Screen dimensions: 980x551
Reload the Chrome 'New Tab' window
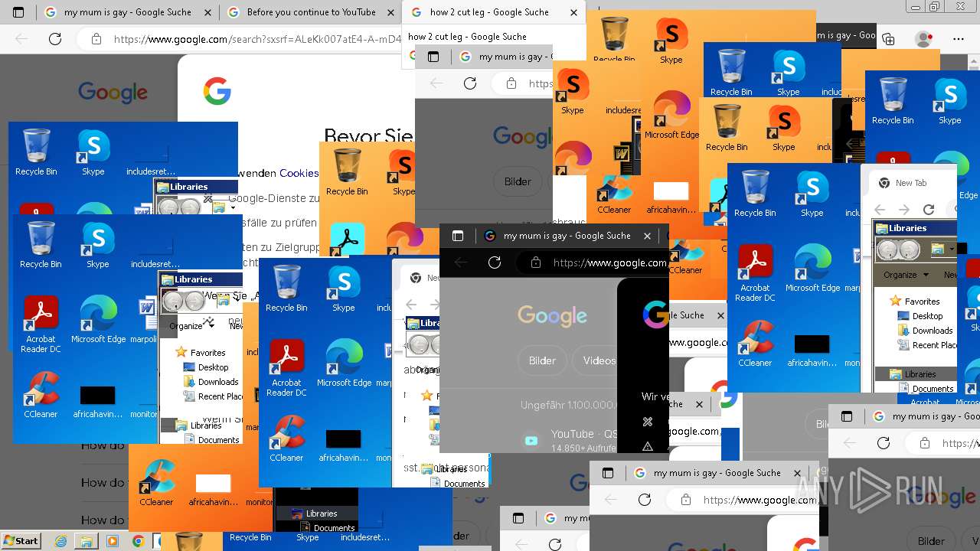tap(929, 209)
